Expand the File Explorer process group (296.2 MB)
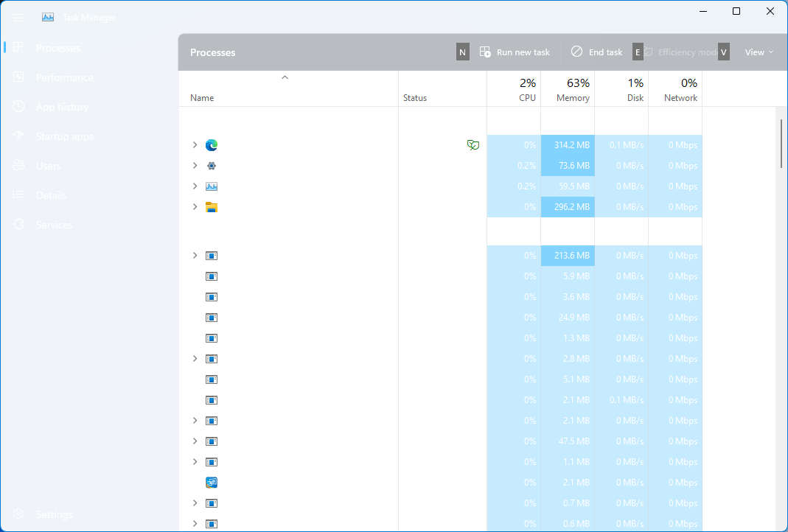 (x=195, y=206)
